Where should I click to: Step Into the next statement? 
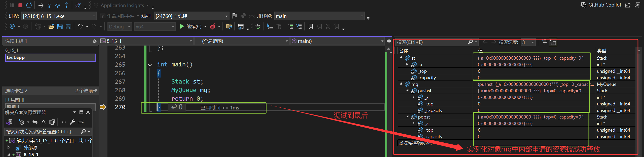(x=49, y=5)
